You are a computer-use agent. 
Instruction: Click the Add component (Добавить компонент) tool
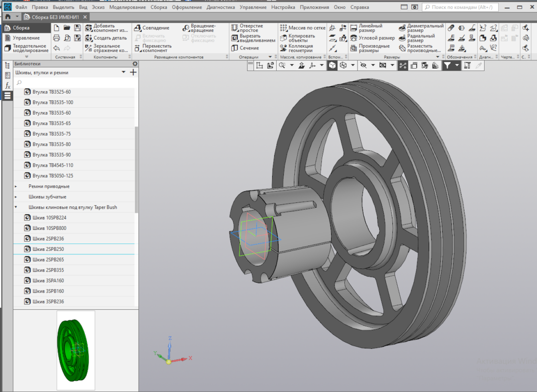(106, 28)
